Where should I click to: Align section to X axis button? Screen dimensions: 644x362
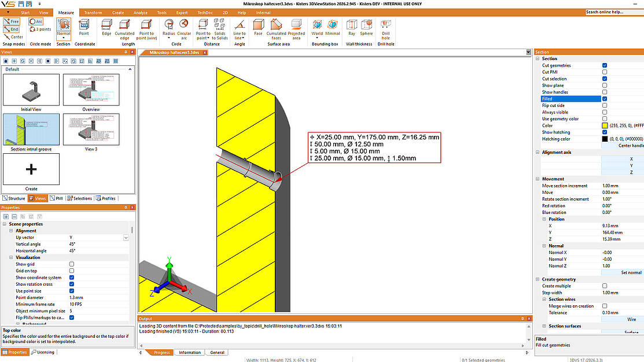623,159
